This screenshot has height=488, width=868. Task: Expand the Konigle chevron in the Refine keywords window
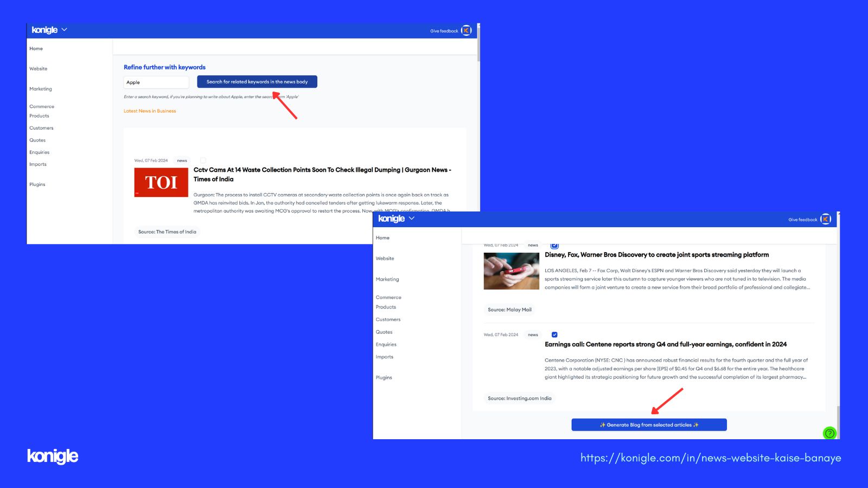coord(64,29)
